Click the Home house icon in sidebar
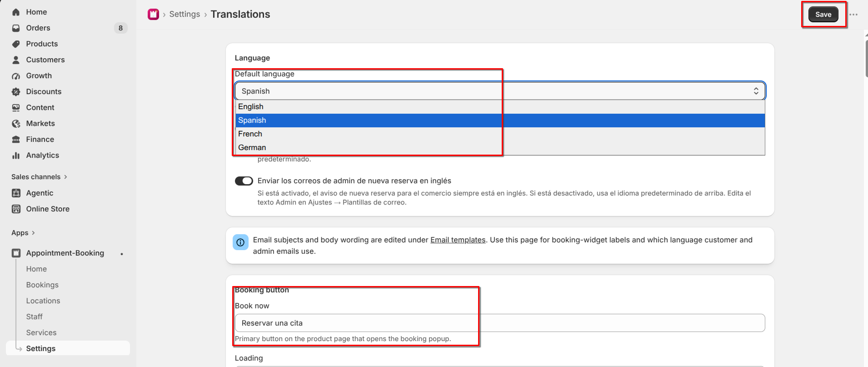This screenshot has width=868, height=367. click(x=16, y=12)
